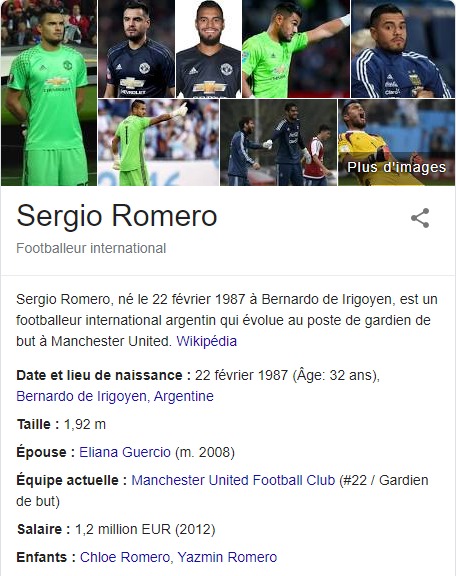Open photo of dark Chevrolet jersey with beard

pyautogui.click(x=136, y=48)
